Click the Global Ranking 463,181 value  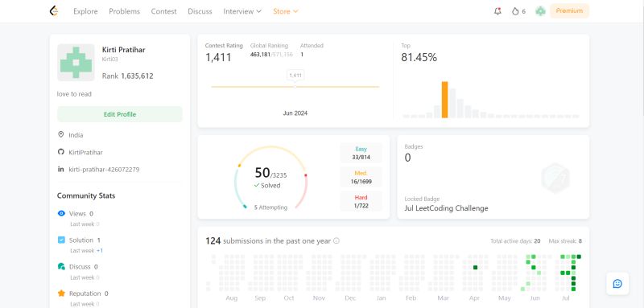(260, 55)
